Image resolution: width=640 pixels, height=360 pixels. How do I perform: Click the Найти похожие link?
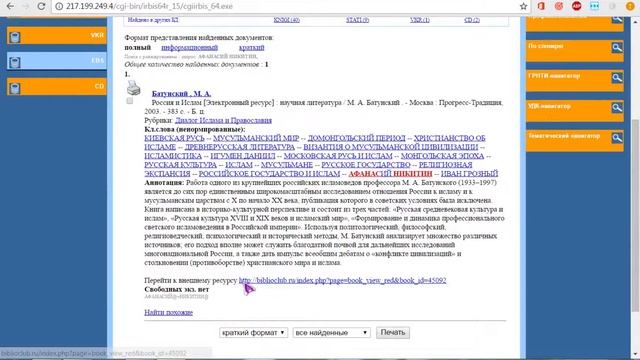tap(169, 313)
